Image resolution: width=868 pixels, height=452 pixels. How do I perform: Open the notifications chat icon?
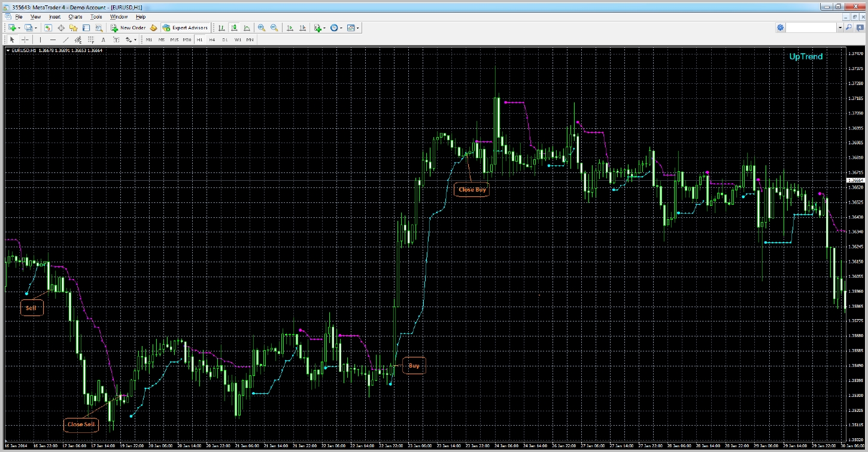tap(860, 28)
